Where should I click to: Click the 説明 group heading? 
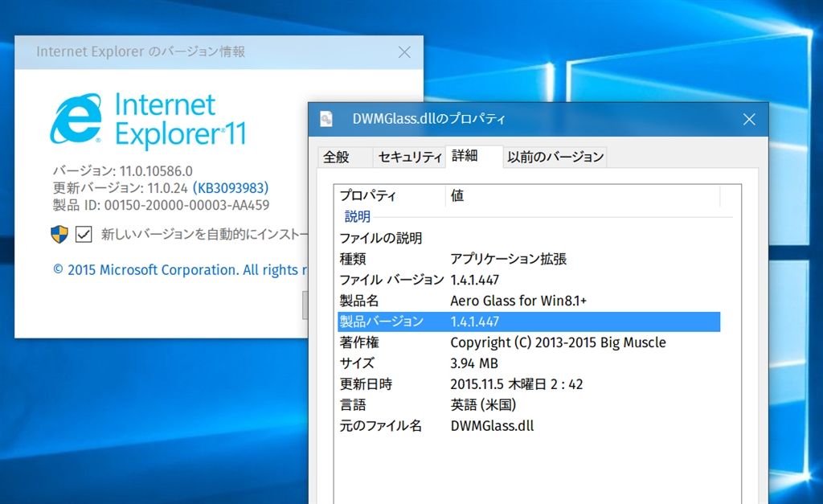click(358, 216)
